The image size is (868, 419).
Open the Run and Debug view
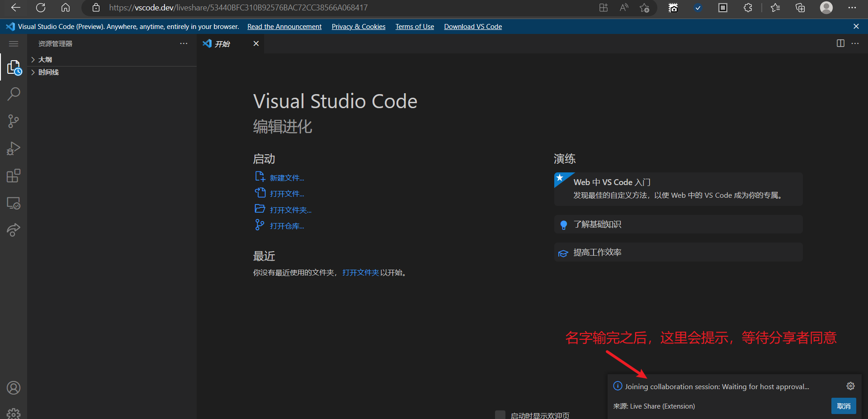[14, 148]
